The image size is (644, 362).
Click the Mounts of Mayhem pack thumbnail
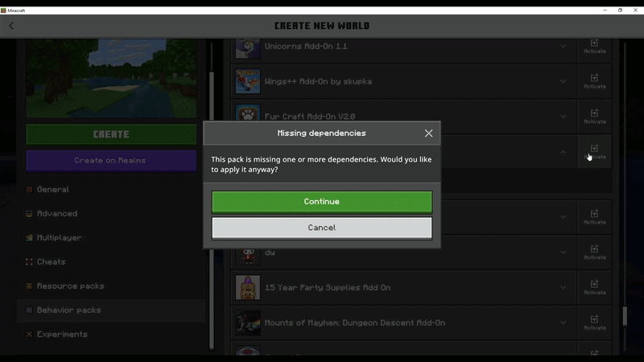248,323
